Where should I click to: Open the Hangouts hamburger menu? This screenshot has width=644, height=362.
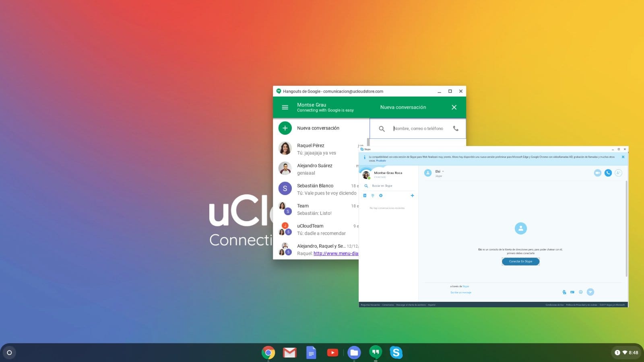coord(285,107)
